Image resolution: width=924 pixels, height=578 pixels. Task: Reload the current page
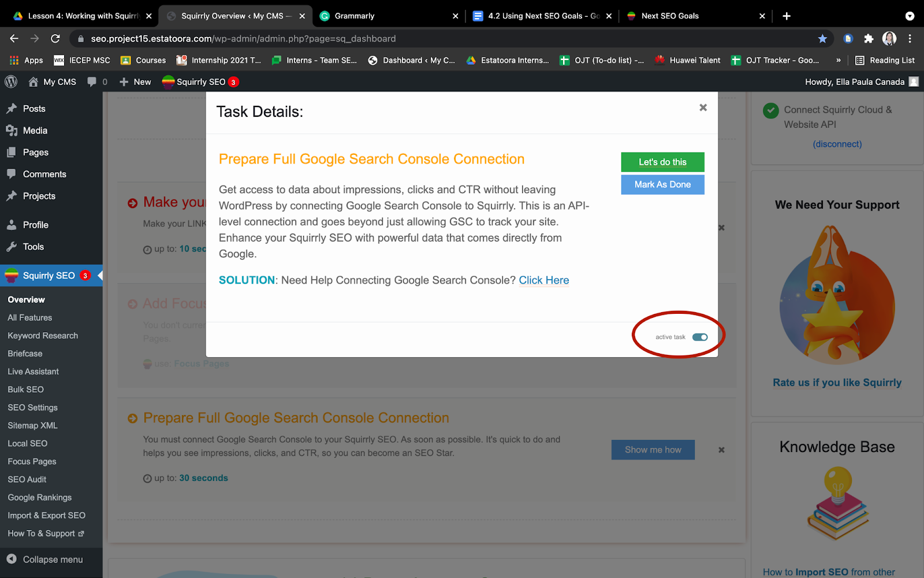(x=55, y=39)
